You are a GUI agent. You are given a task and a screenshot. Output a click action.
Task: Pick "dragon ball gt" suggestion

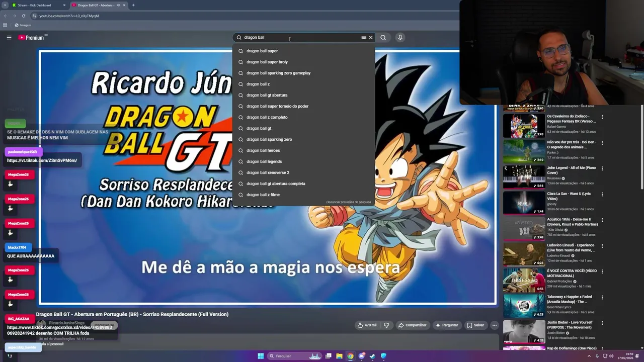(x=303, y=128)
